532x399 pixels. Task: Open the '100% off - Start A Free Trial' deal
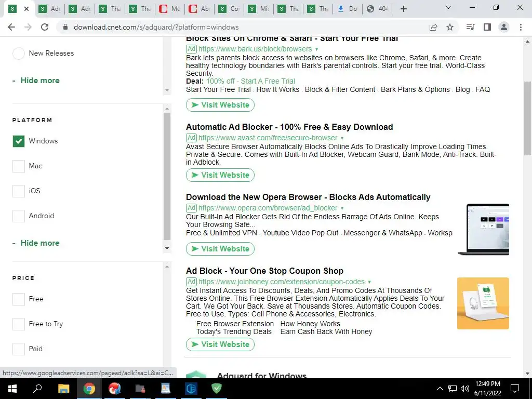tap(250, 82)
